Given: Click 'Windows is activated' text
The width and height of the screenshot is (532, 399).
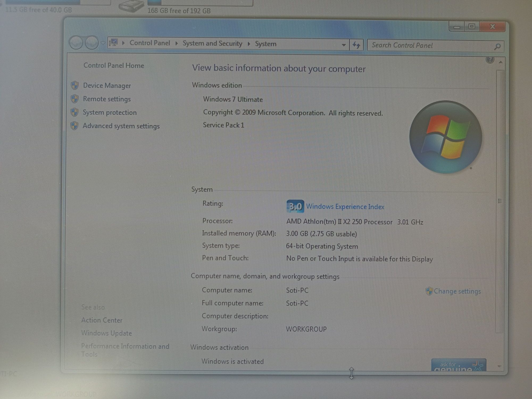Looking at the screenshot, I should click(232, 361).
